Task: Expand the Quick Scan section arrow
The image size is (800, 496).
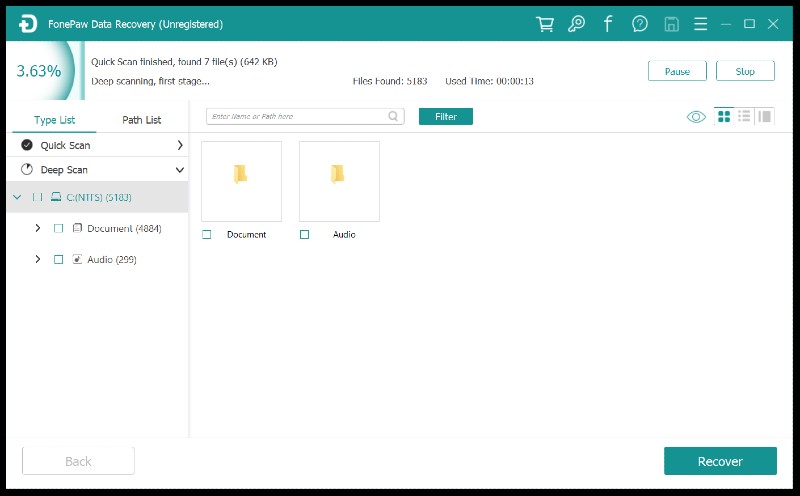Action: tap(180, 145)
